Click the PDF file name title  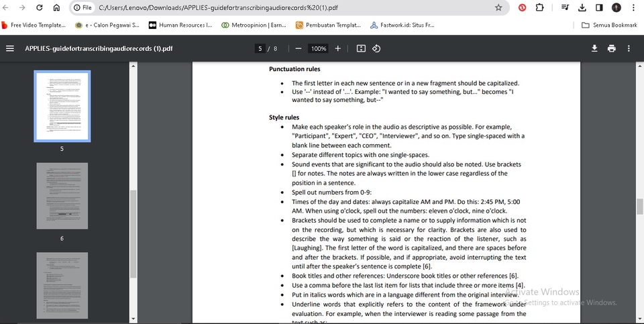click(99, 48)
